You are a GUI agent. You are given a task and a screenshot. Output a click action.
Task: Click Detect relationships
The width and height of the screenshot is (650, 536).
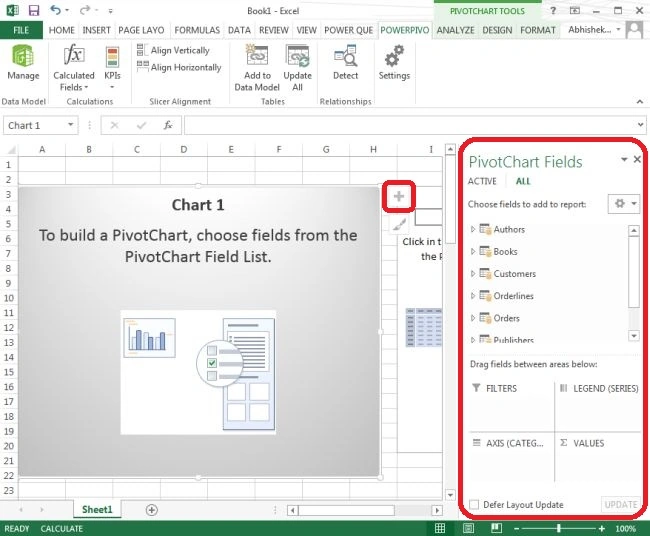point(345,63)
